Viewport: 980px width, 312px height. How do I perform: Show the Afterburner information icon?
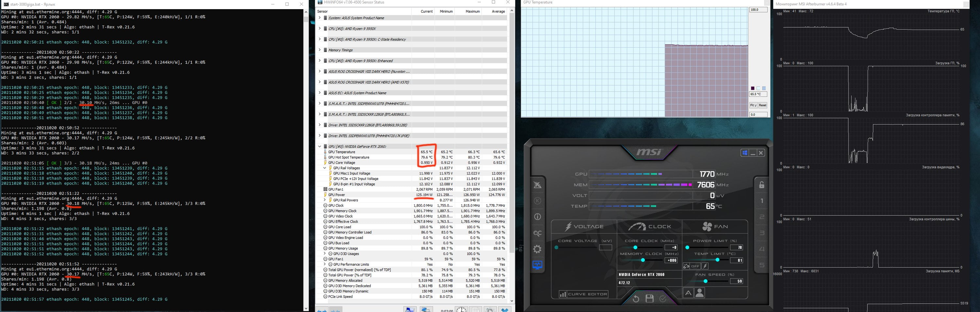tap(537, 217)
